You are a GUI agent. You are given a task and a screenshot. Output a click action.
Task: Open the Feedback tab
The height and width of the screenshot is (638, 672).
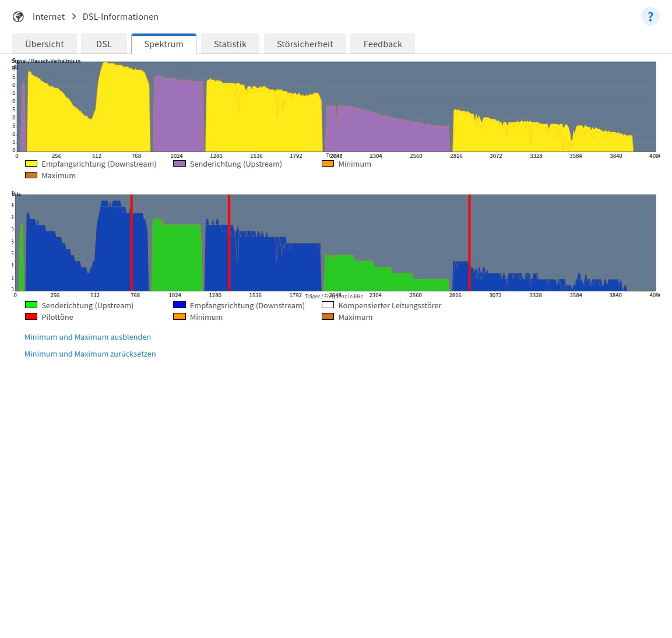click(x=383, y=44)
